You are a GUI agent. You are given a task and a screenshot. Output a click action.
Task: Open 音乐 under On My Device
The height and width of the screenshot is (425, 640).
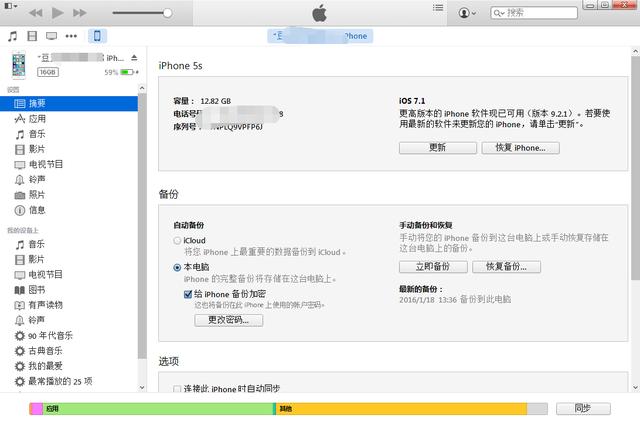click(x=69, y=244)
